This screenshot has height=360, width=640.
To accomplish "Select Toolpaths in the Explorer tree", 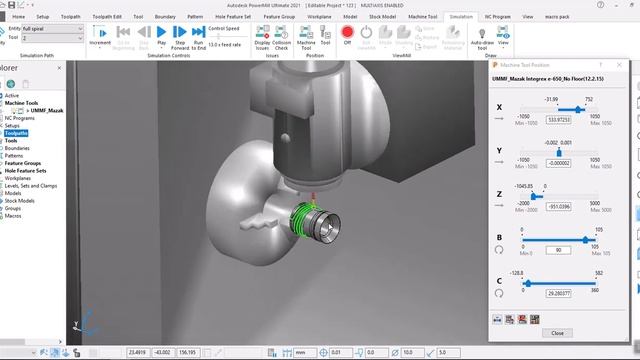I will click(x=16, y=133).
